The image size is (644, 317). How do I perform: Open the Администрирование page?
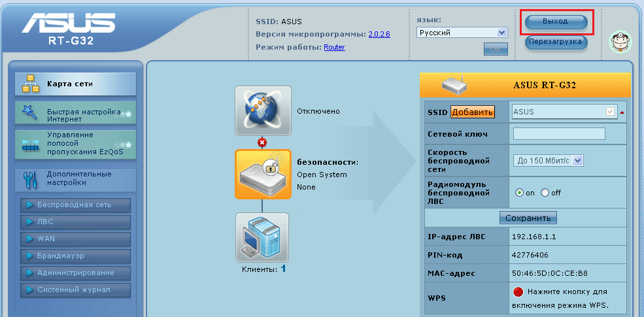(76, 273)
